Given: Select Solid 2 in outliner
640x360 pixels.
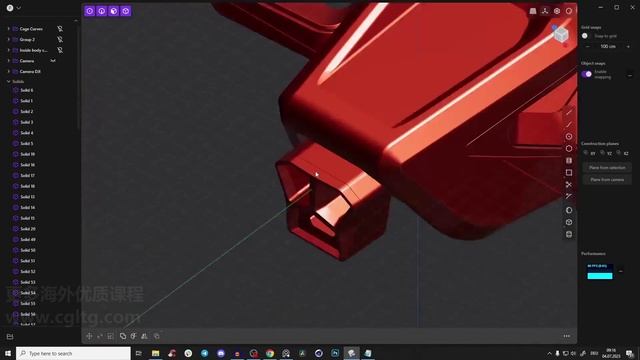Looking at the screenshot, I should [x=27, y=111].
